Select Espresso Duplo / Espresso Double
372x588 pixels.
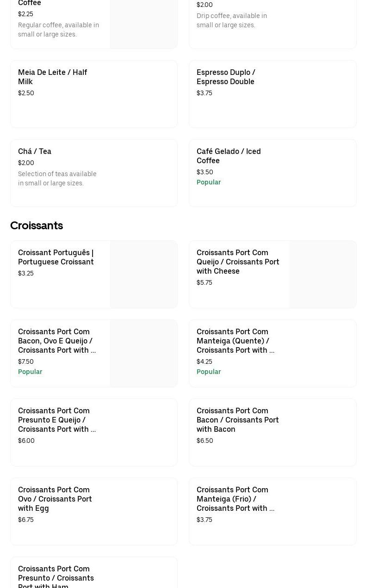226,77
